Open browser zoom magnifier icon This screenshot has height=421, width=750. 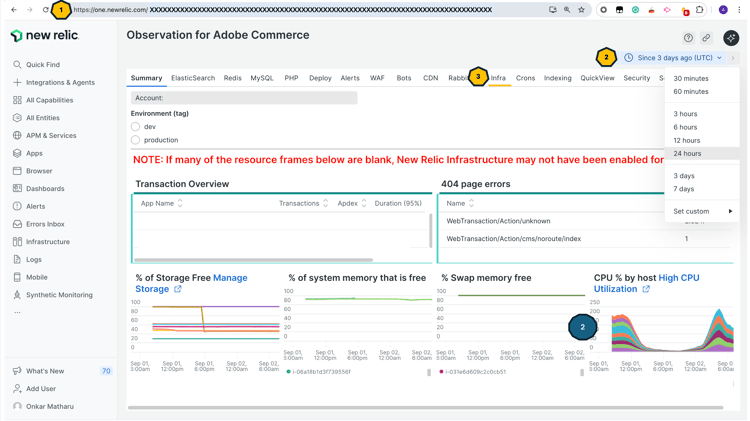click(x=567, y=10)
